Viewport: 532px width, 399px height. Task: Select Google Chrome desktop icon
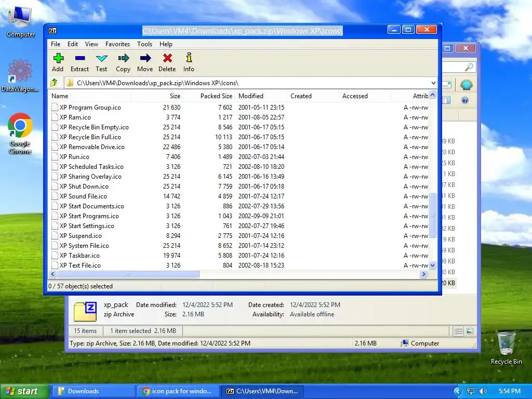pos(20,134)
